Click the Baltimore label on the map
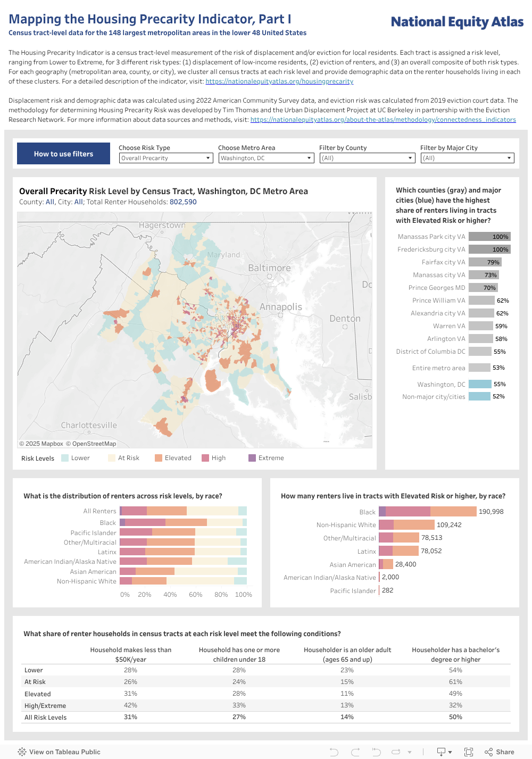 tap(269, 268)
